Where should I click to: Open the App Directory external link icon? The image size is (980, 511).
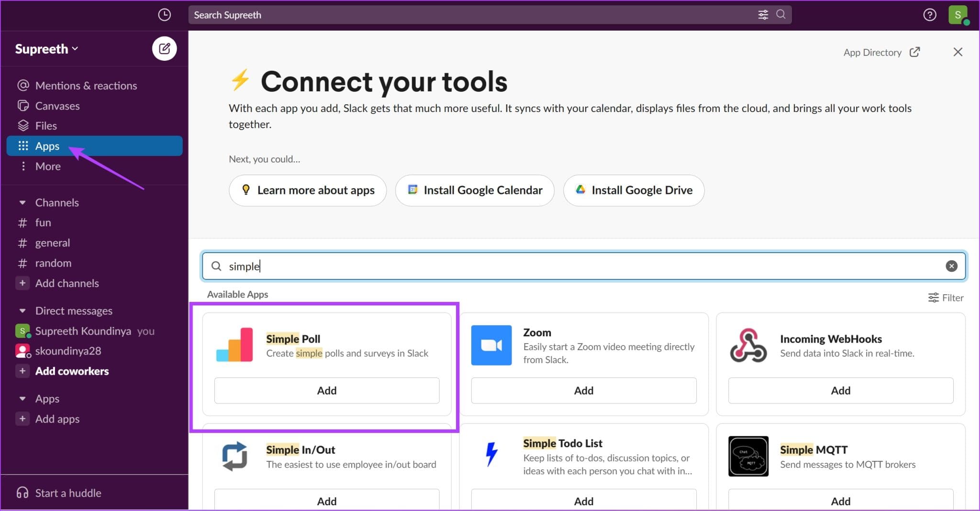(x=914, y=52)
